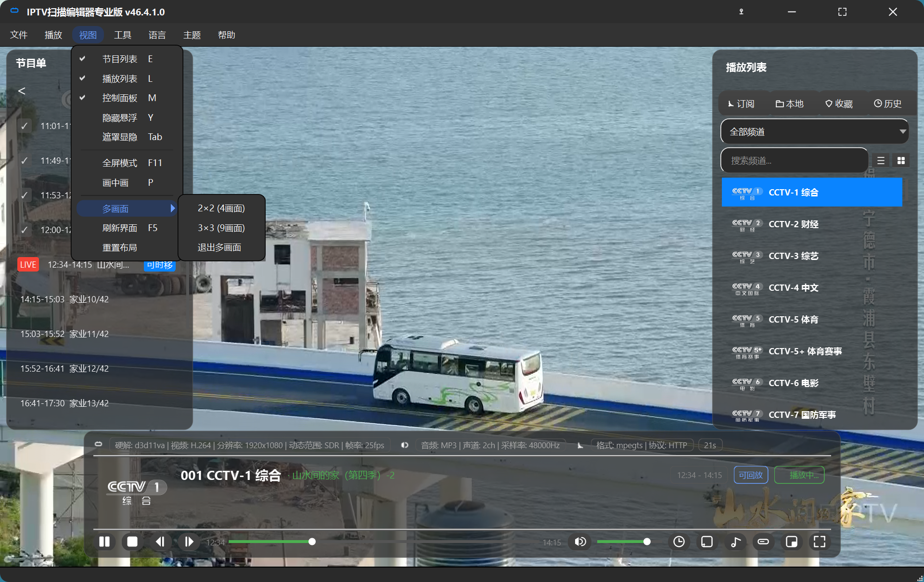The height and width of the screenshot is (582, 924).
Task: Stop the current stream
Action: coord(132,542)
